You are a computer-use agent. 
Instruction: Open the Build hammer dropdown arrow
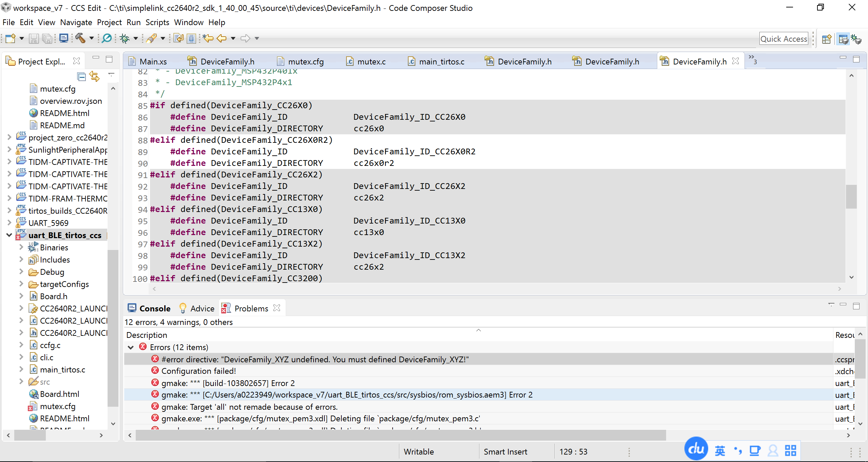tap(91, 38)
